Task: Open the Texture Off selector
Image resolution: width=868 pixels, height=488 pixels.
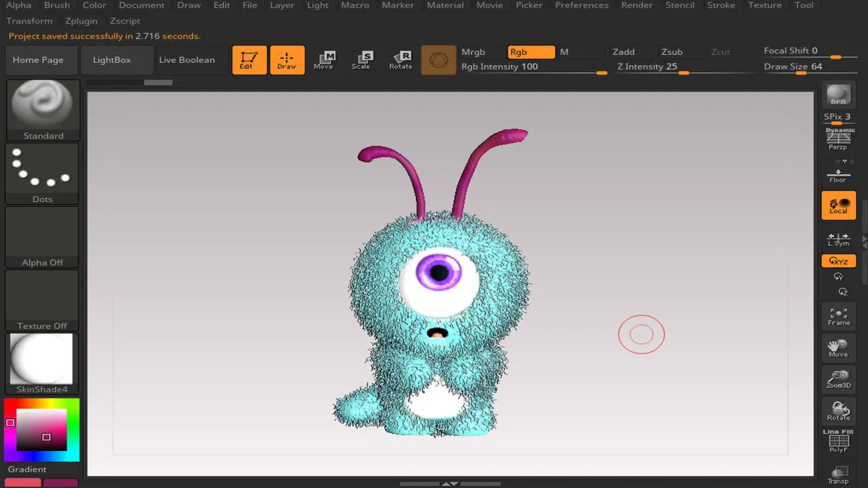Action: click(x=43, y=300)
